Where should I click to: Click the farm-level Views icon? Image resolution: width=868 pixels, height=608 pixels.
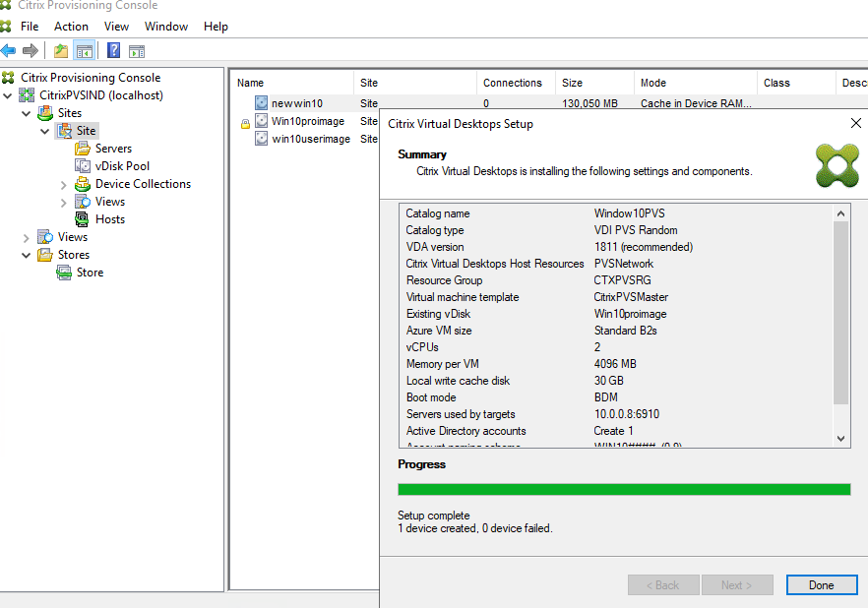[45, 237]
